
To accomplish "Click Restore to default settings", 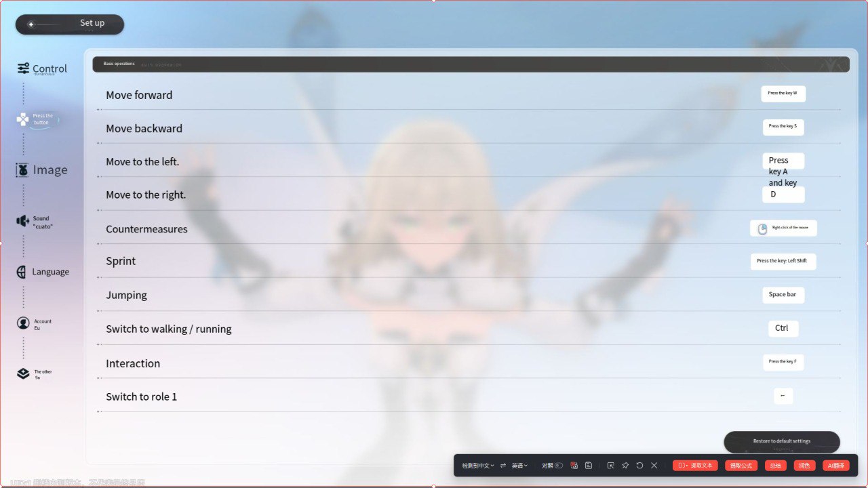I will pos(782,442).
